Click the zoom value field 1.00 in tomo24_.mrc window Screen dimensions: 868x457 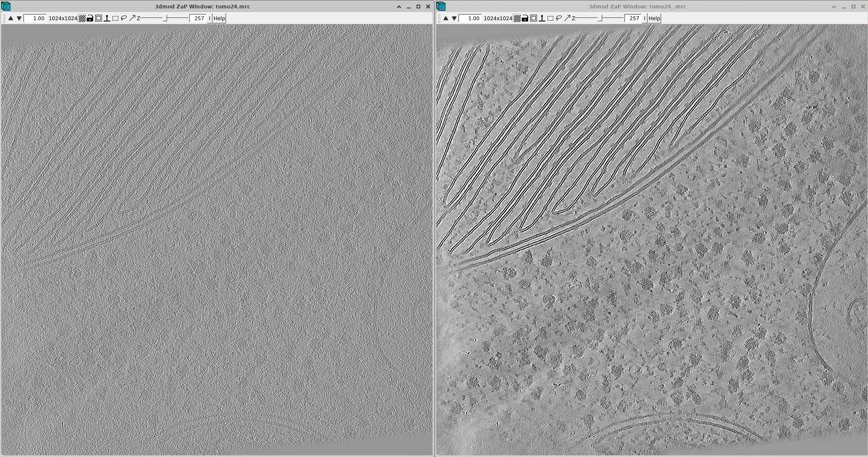(x=470, y=18)
